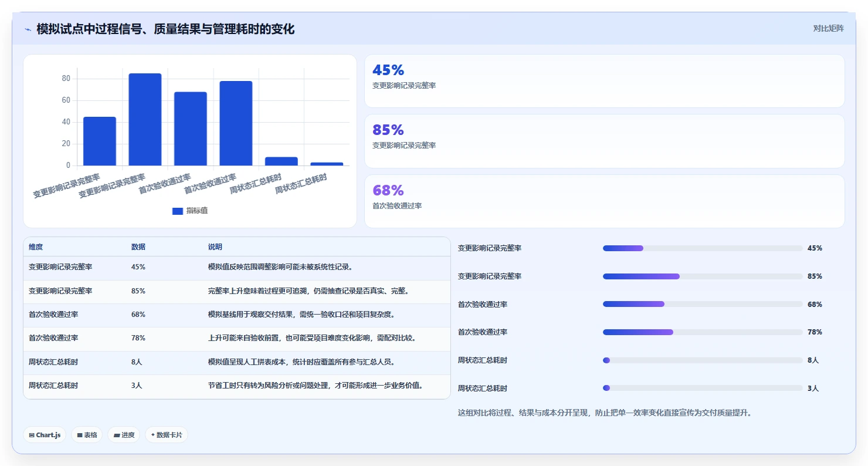The image size is (868, 466).
Task: Click the 3人 cell in the table
Action: pos(137,386)
